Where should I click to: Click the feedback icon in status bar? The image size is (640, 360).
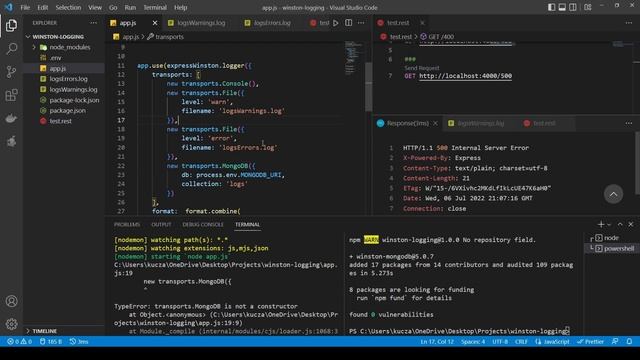615,342
